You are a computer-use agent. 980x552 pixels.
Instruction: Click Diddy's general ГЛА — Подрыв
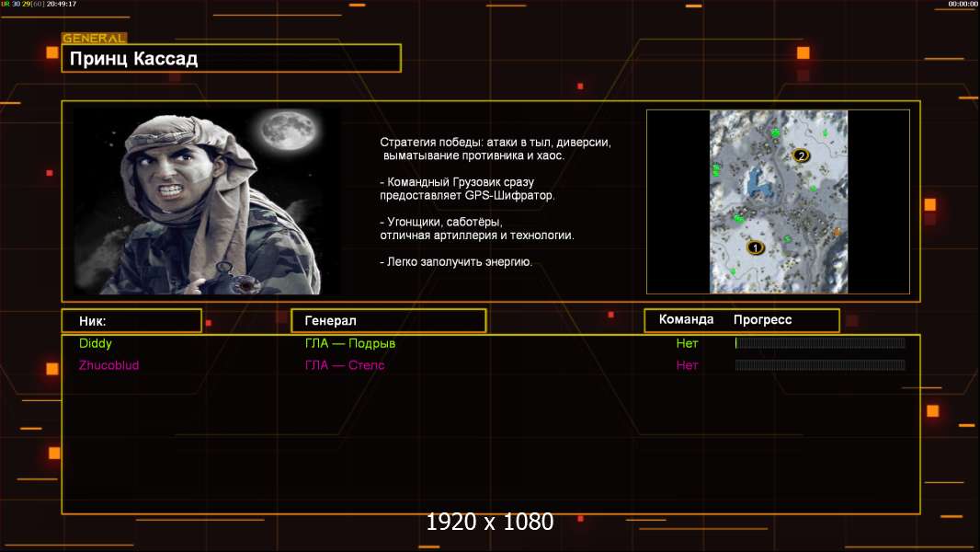pos(350,343)
